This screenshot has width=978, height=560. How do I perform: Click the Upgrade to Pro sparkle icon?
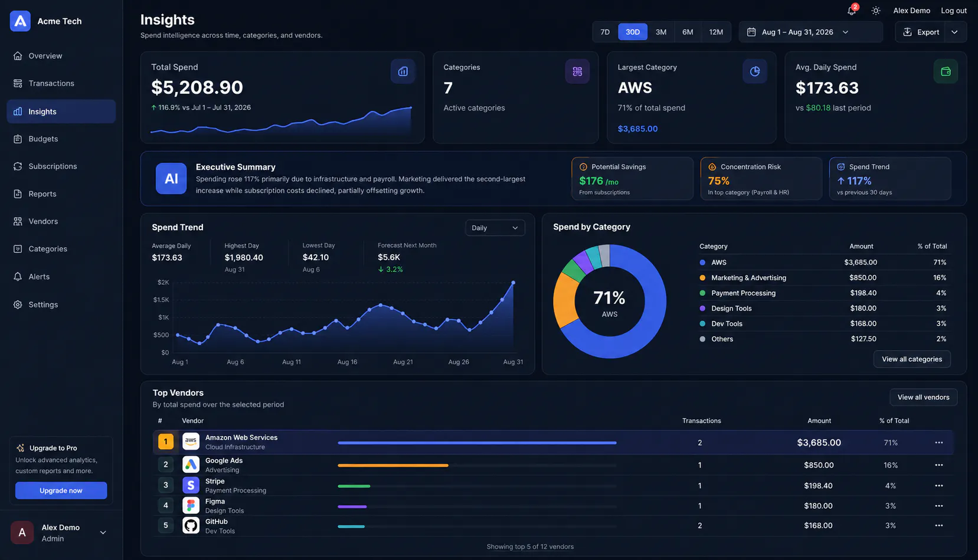tap(21, 448)
